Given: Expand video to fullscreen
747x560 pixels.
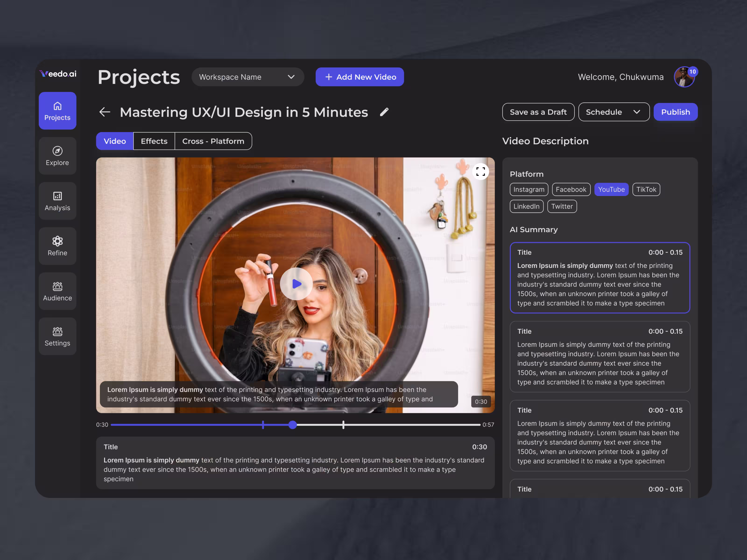Looking at the screenshot, I should [480, 172].
